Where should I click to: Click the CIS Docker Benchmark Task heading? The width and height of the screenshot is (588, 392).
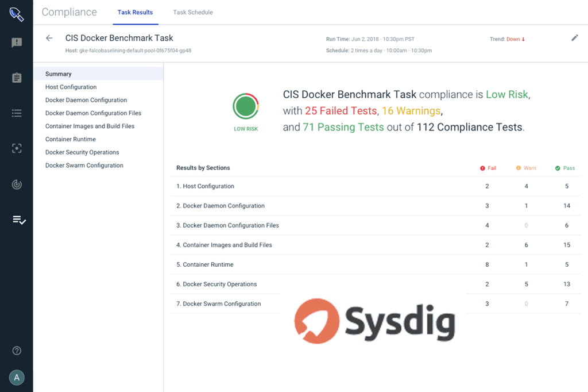[x=119, y=38]
